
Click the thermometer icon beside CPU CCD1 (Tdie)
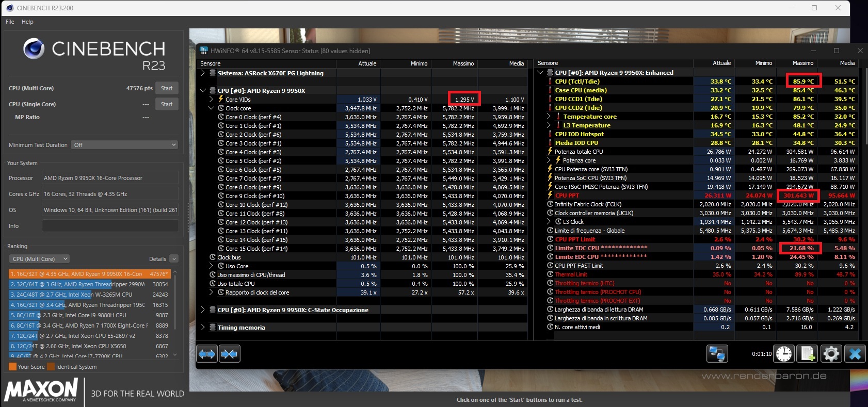tap(550, 99)
